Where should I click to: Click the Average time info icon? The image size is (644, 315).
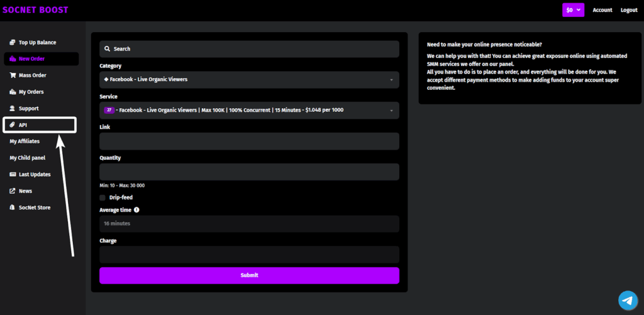coord(136,210)
